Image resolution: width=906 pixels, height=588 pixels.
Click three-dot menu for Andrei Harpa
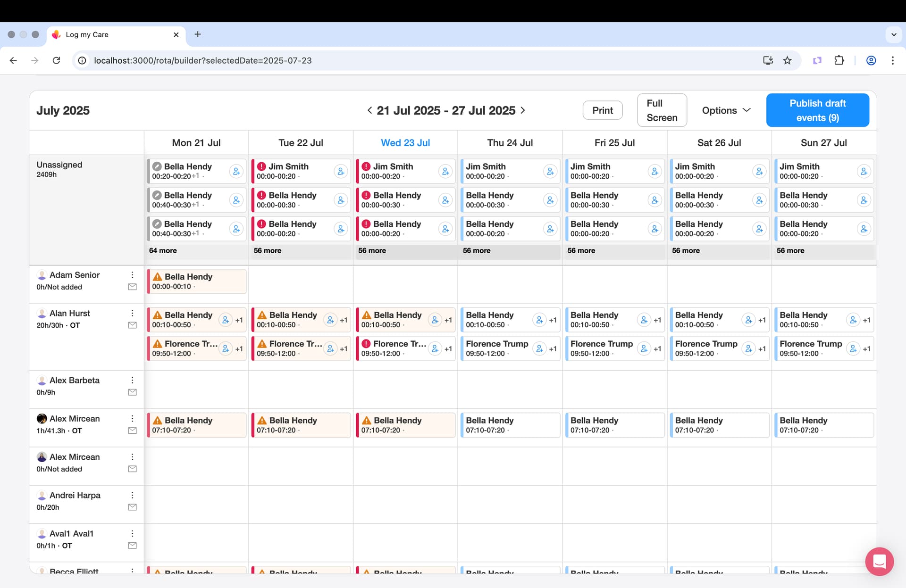133,495
